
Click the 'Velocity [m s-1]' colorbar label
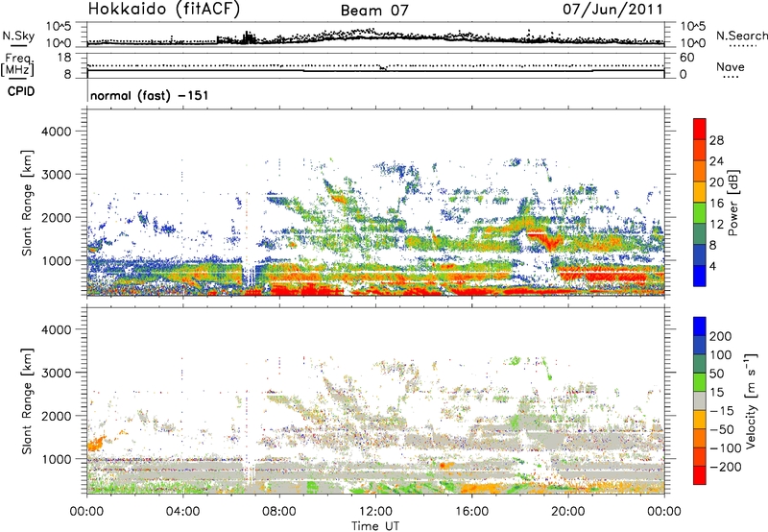[751, 400]
